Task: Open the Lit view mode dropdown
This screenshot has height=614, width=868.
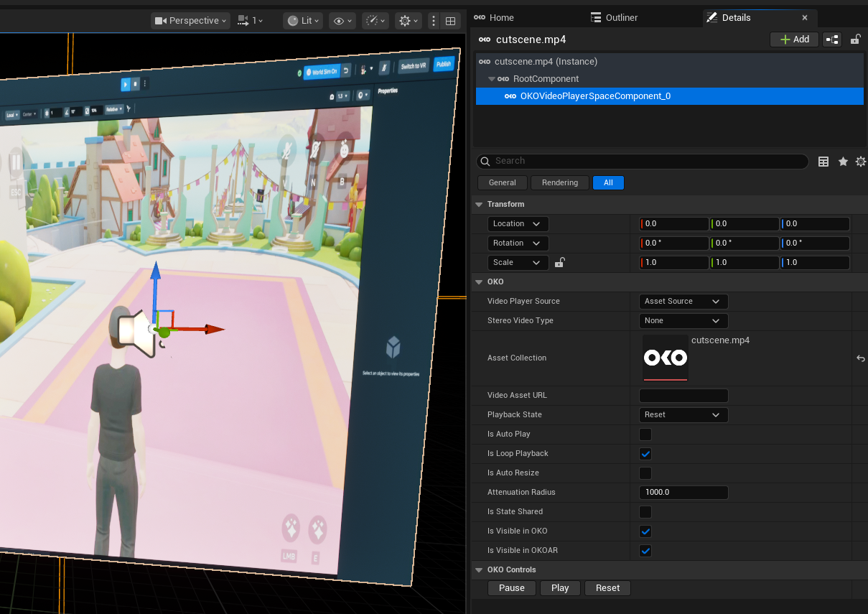Action: [302, 21]
